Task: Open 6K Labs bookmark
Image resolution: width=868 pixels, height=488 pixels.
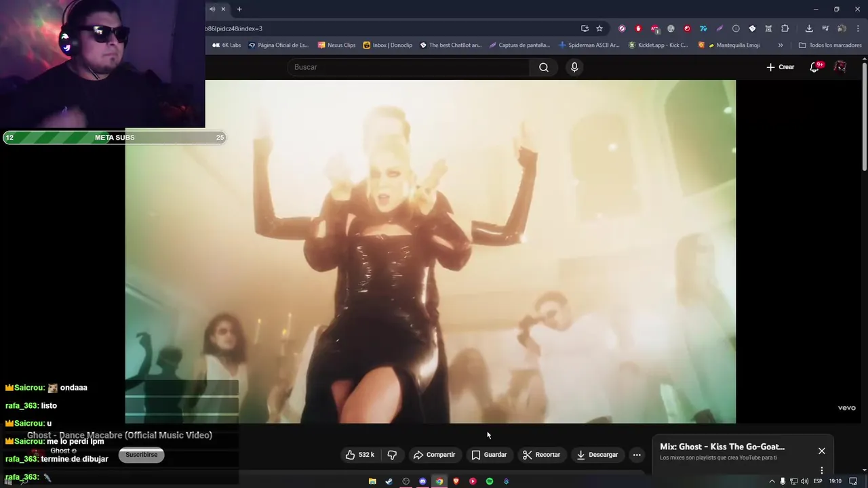Action: pyautogui.click(x=226, y=45)
